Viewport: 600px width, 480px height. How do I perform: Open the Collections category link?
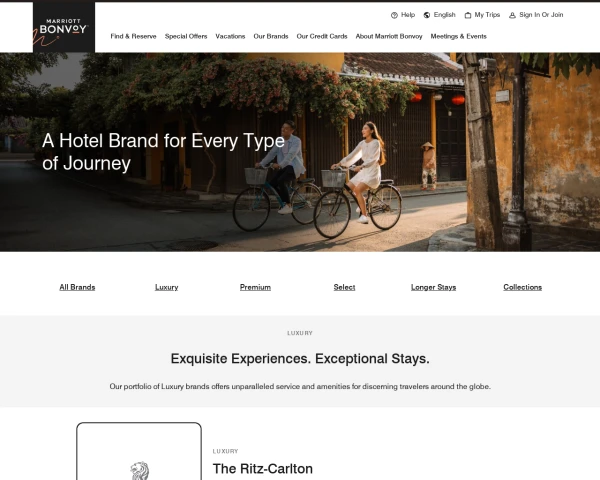tap(523, 287)
